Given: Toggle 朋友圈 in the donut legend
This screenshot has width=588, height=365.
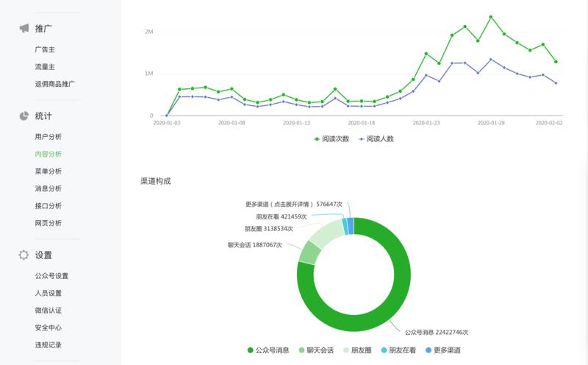Looking at the screenshot, I should click(357, 350).
